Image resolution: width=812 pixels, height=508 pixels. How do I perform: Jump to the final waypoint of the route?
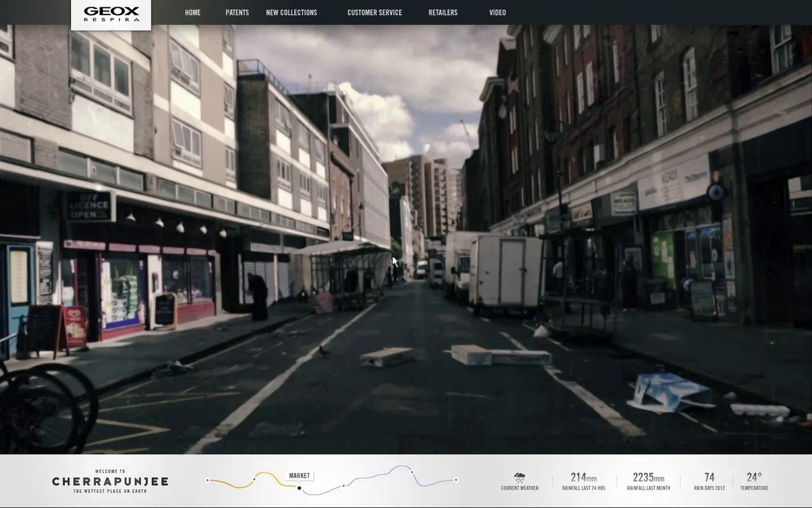(x=456, y=480)
